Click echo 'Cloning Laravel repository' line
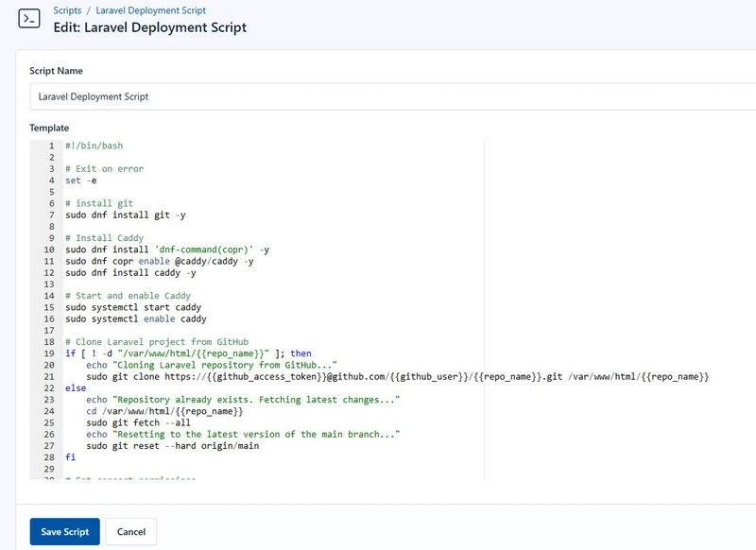 click(x=212, y=365)
